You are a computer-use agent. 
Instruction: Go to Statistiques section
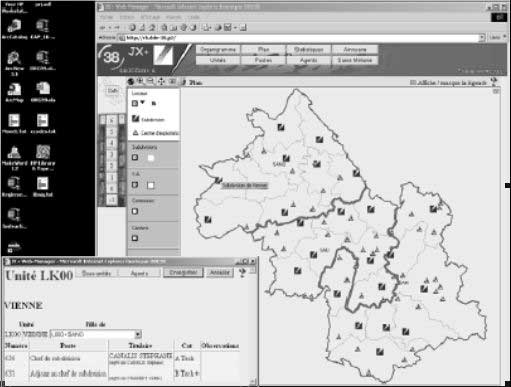pyautogui.click(x=309, y=49)
